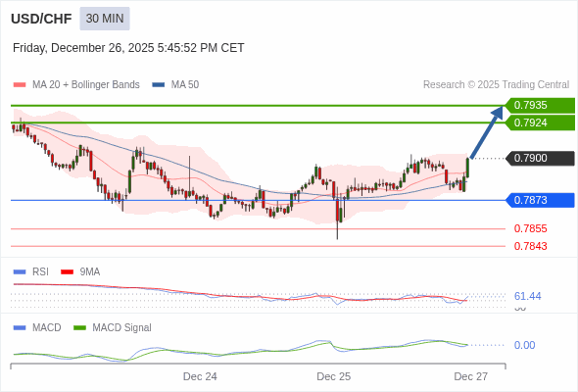The height and width of the screenshot is (392, 578).
Task: Click the 9MA legend label
Action: click(90, 272)
